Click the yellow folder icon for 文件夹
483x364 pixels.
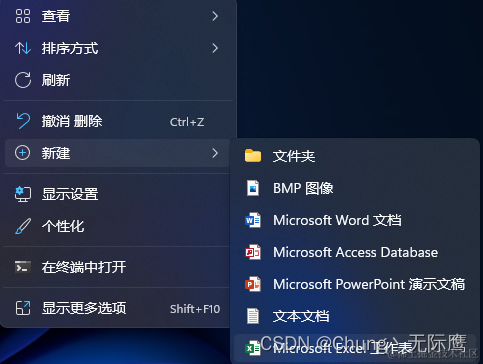point(253,156)
